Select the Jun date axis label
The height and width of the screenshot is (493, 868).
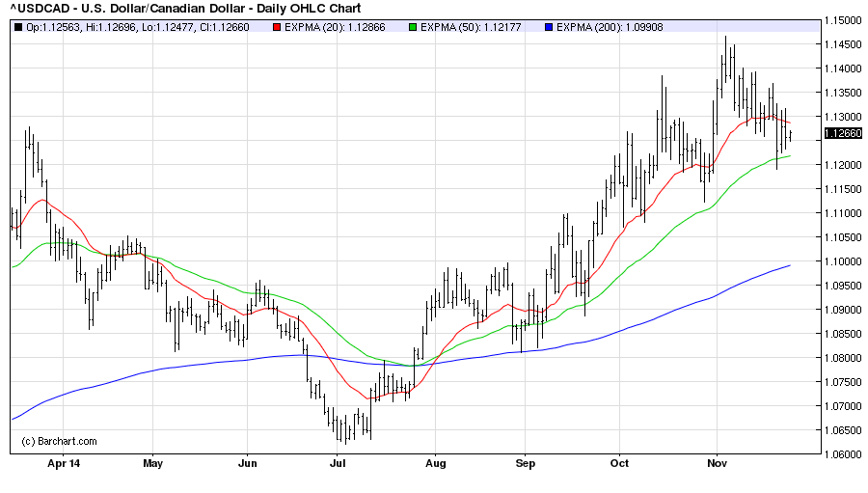point(247,463)
